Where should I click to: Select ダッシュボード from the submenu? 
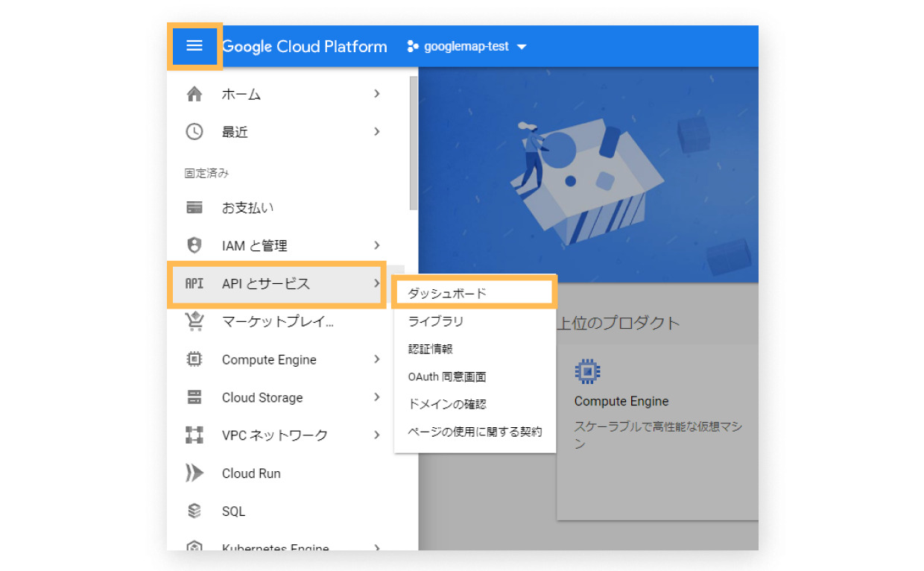tap(447, 294)
